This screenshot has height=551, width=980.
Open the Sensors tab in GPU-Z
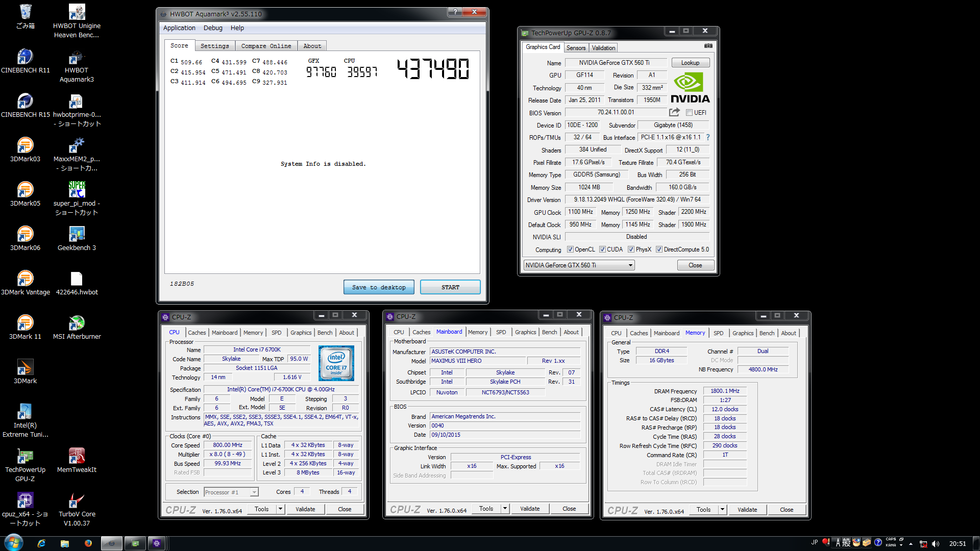tap(576, 48)
